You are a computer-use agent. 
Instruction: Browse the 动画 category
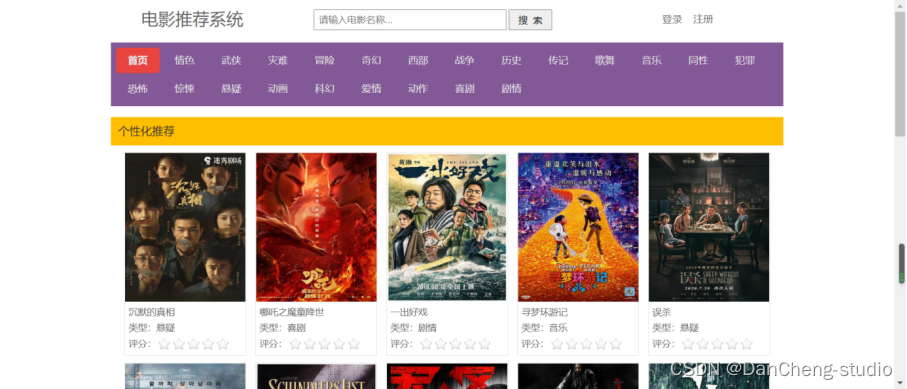(278, 89)
